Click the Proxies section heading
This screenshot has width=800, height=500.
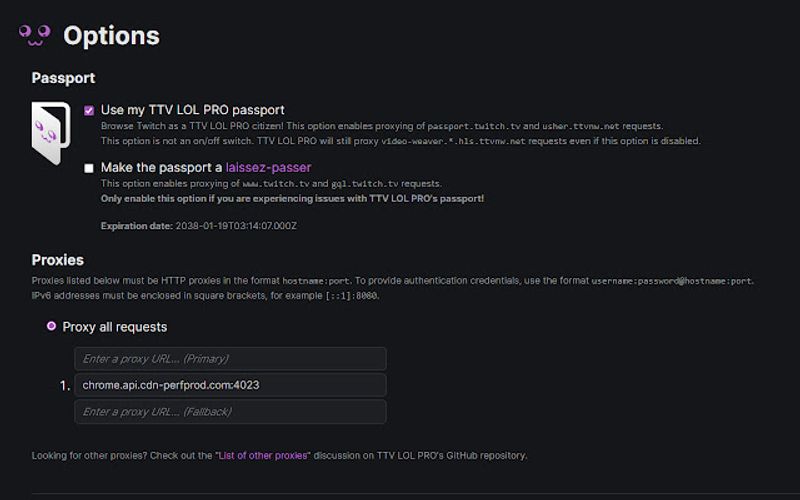[57, 260]
